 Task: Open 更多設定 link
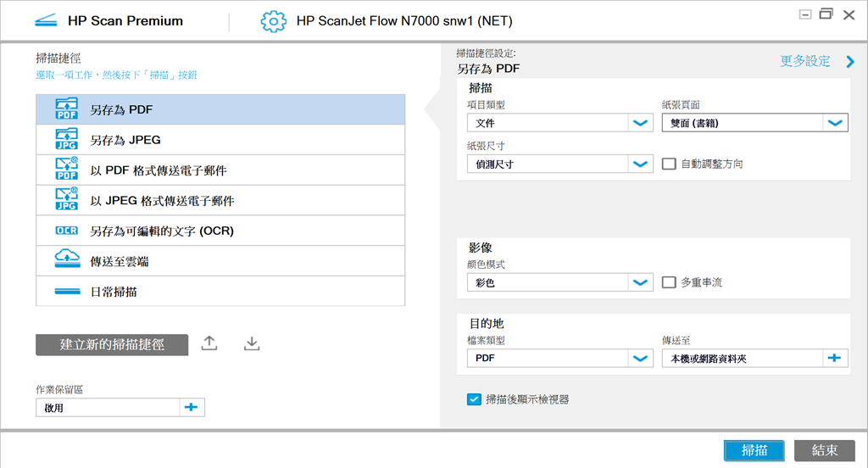pos(805,61)
